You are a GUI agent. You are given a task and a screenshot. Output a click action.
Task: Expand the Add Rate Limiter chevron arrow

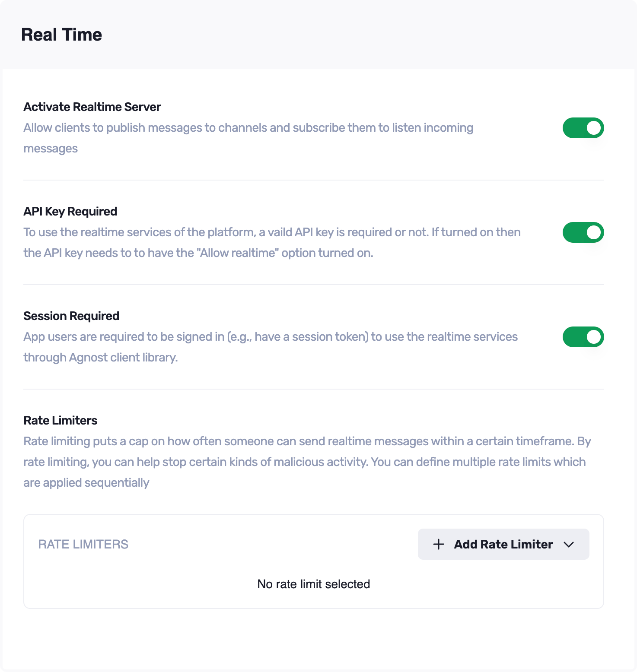point(569,545)
